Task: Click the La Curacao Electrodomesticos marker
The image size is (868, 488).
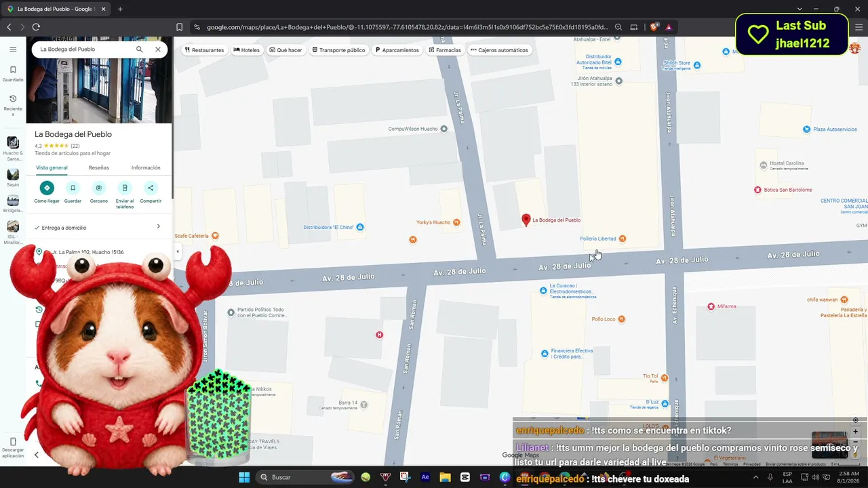Action: tap(543, 291)
